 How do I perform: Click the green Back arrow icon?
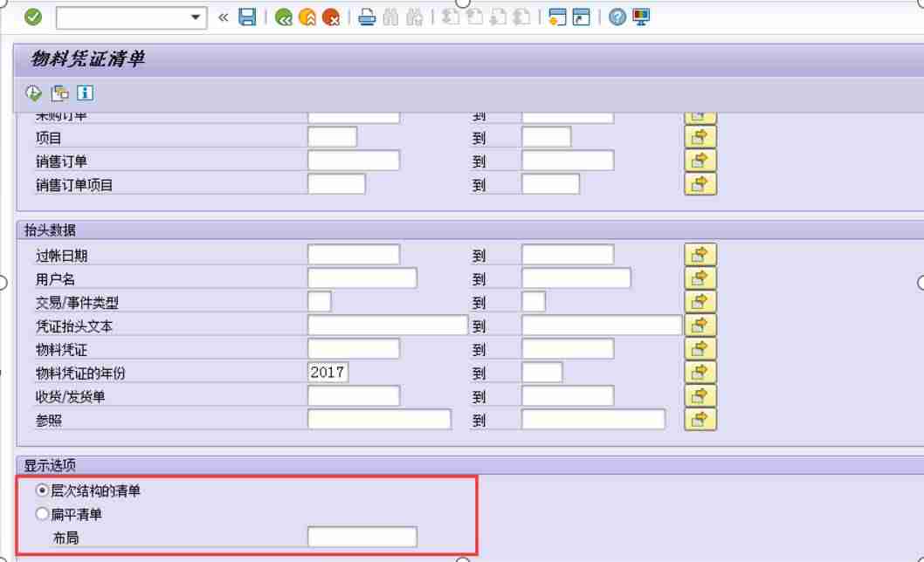click(x=284, y=17)
